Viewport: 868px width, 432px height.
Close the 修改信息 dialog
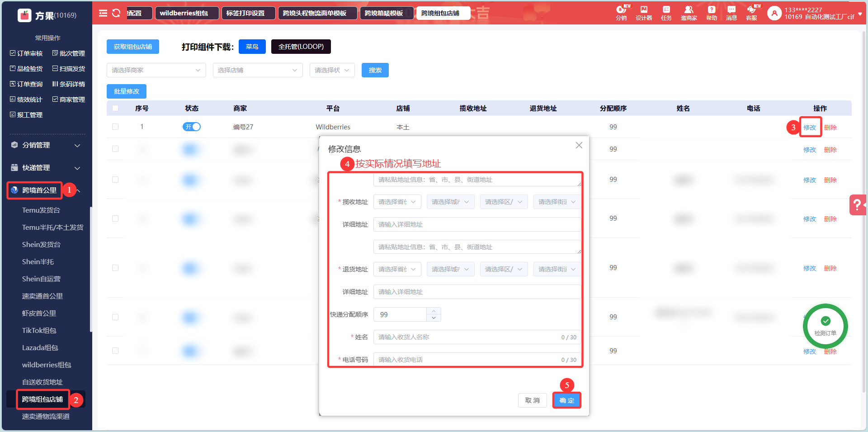(579, 145)
